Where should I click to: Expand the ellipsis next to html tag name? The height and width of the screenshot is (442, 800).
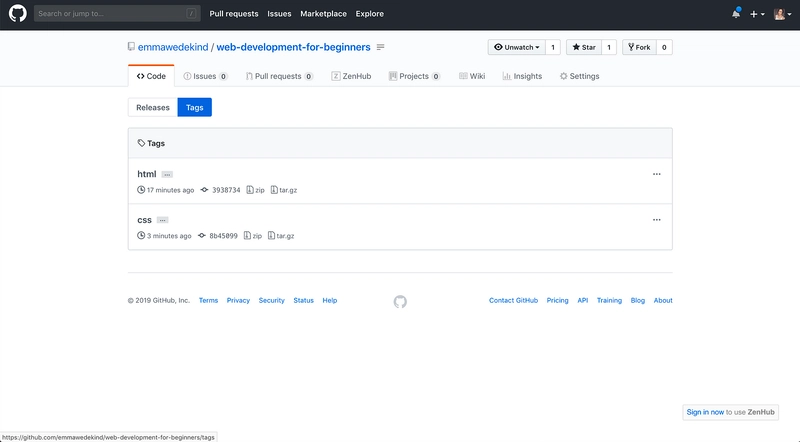pos(167,175)
